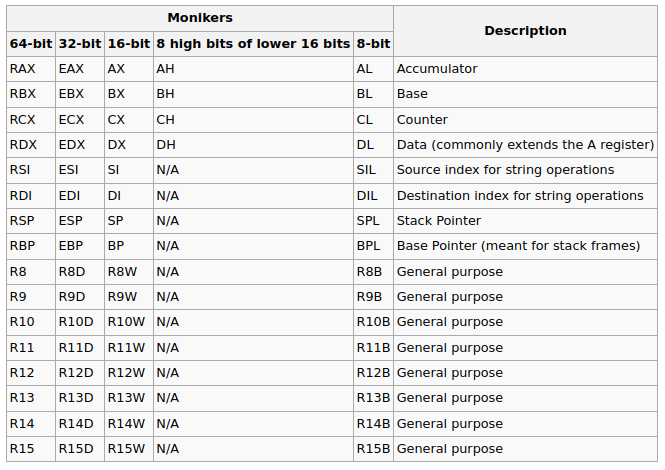Select the Description column header
The height and width of the screenshot is (470, 665).
pos(525,31)
